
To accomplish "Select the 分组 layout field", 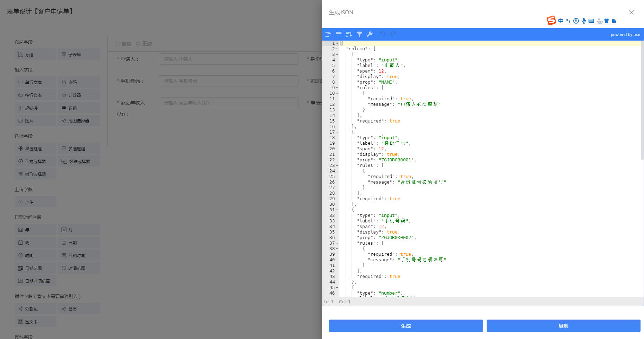I will [35, 54].
